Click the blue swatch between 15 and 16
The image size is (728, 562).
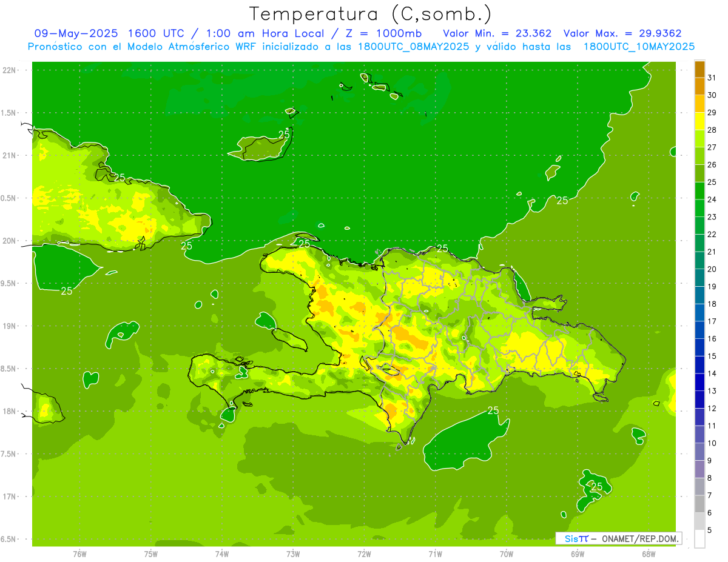point(699,347)
